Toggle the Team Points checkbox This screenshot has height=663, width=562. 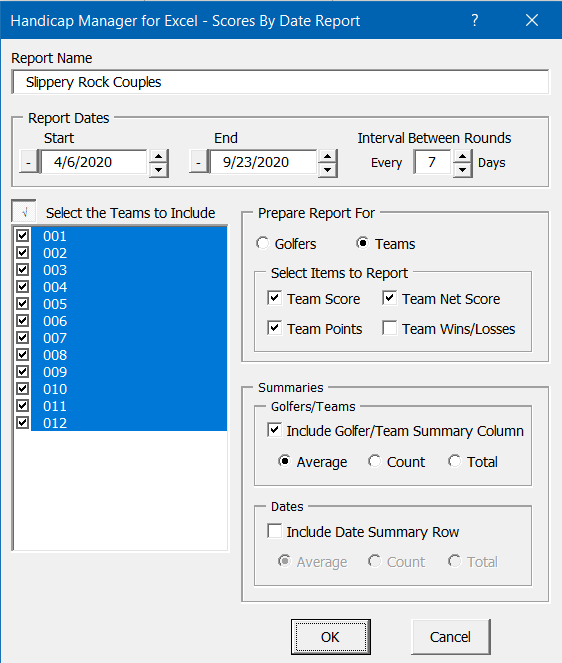[274, 328]
